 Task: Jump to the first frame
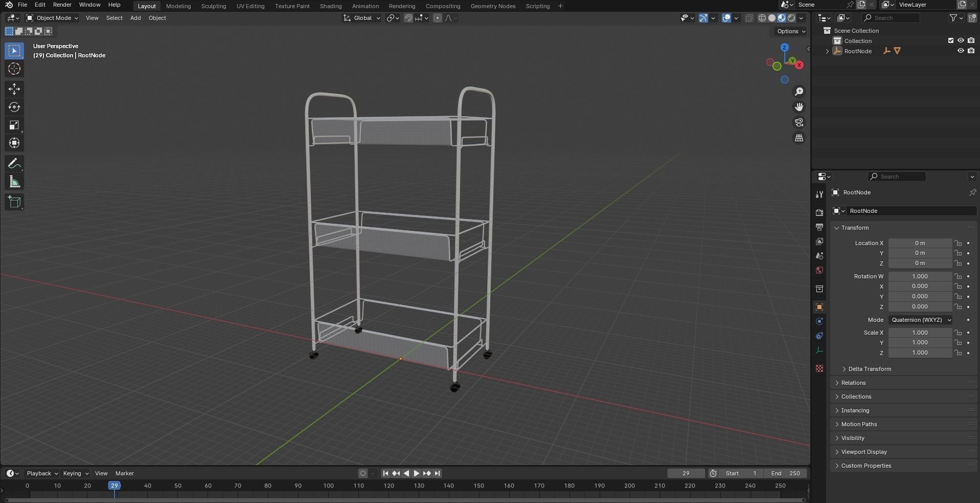click(x=385, y=473)
